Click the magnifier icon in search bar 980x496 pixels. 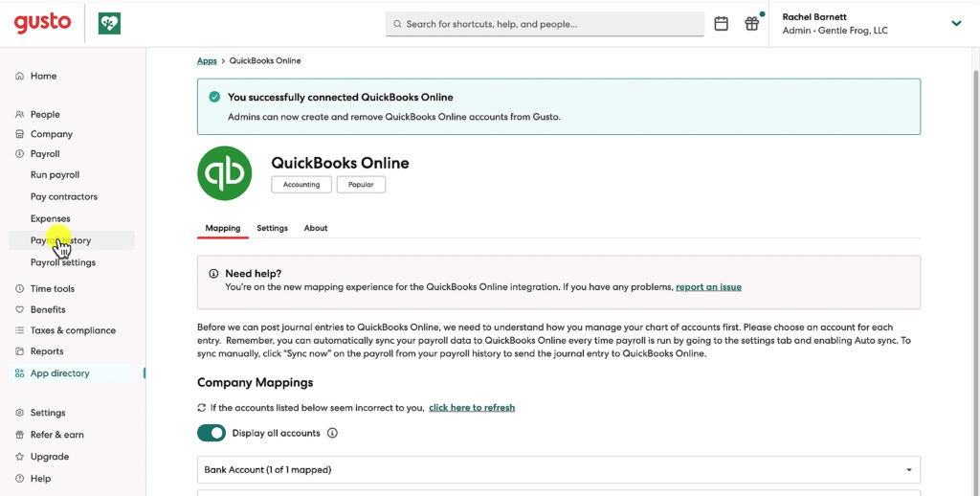[x=396, y=24]
